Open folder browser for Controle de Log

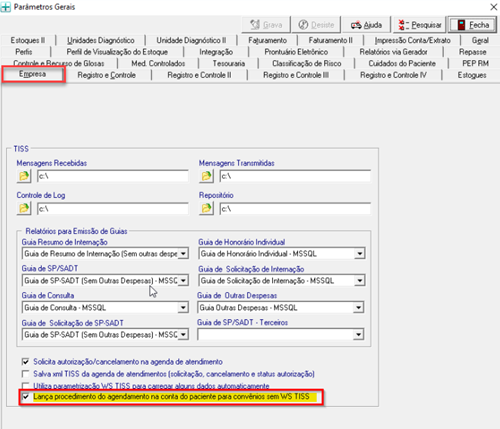pyautogui.click(x=24, y=209)
